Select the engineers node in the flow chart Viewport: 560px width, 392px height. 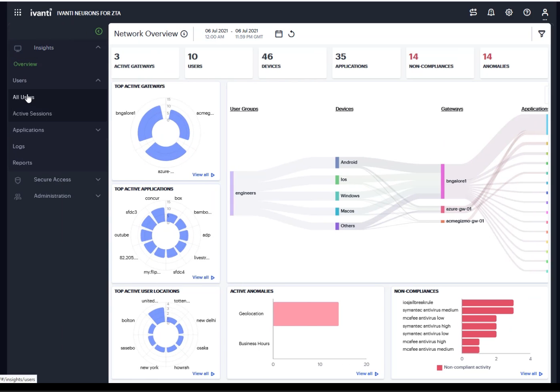232,193
